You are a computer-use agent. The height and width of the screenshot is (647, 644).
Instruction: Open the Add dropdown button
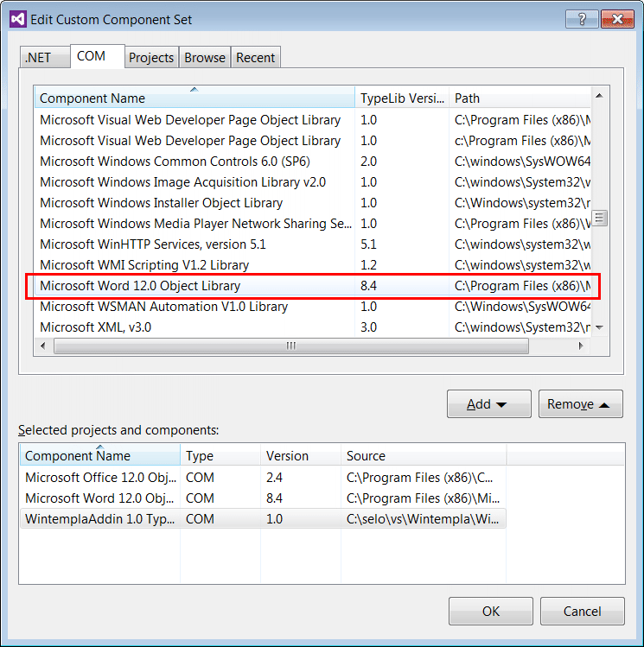coord(488,404)
